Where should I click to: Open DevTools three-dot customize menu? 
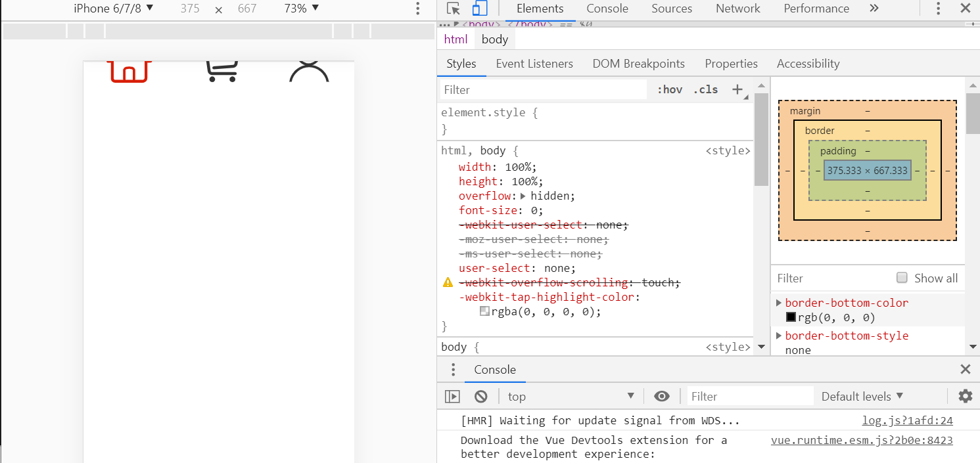click(939, 9)
